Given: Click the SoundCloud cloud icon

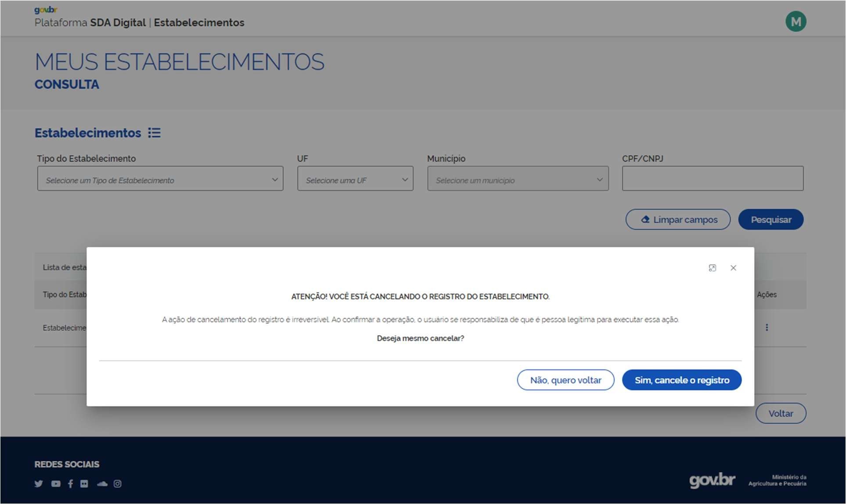Looking at the screenshot, I should tap(102, 483).
